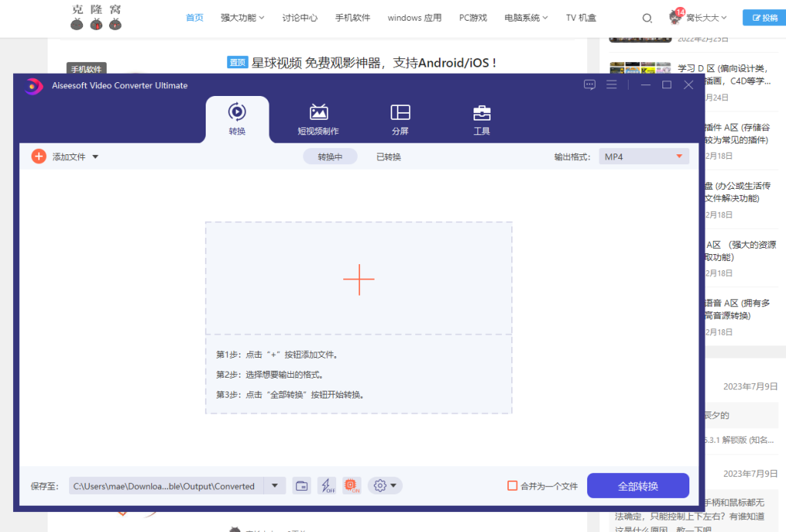
Task: Open PC游戏 nav item
Action: pyautogui.click(x=473, y=18)
